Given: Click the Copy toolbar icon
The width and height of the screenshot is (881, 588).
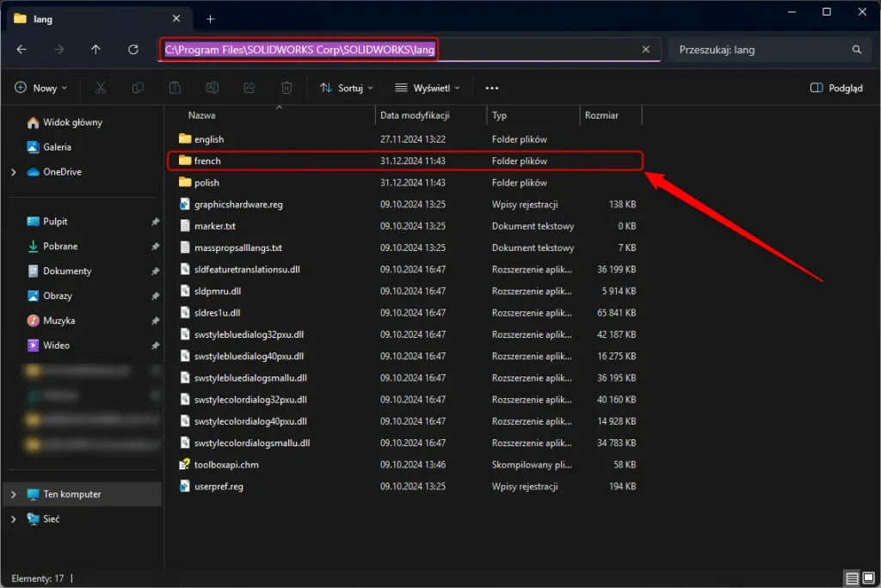Looking at the screenshot, I should pyautogui.click(x=138, y=88).
